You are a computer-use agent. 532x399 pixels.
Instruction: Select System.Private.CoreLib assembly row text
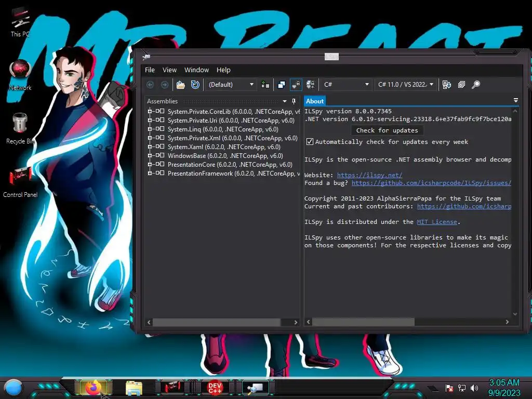coord(233,112)
